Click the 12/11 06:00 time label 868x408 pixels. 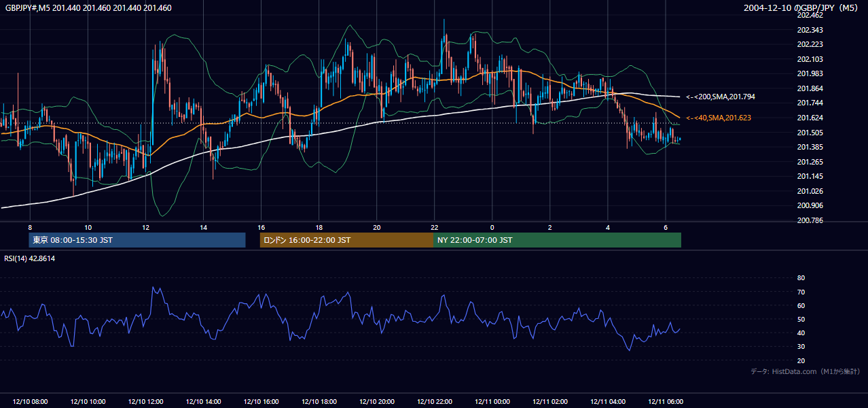click(666, 401)
